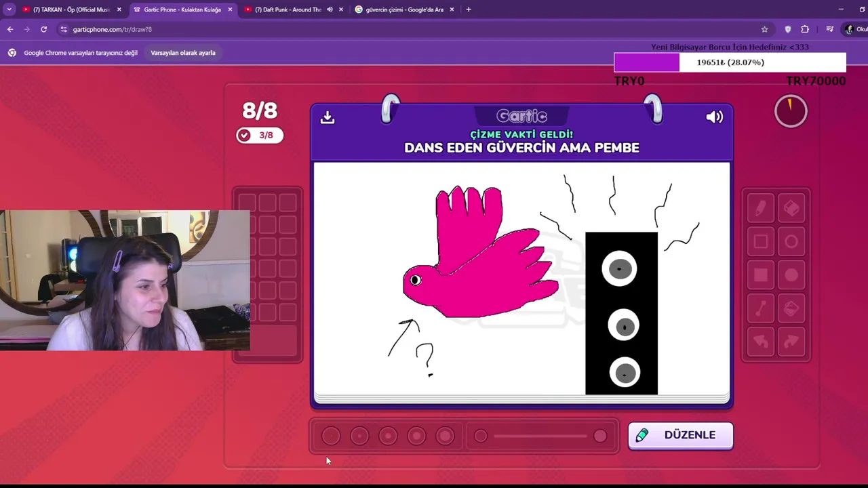The height and width of the screenshot is (488, 868).
Task: Redo the drawing stroke
Action: tap(791, 342)
